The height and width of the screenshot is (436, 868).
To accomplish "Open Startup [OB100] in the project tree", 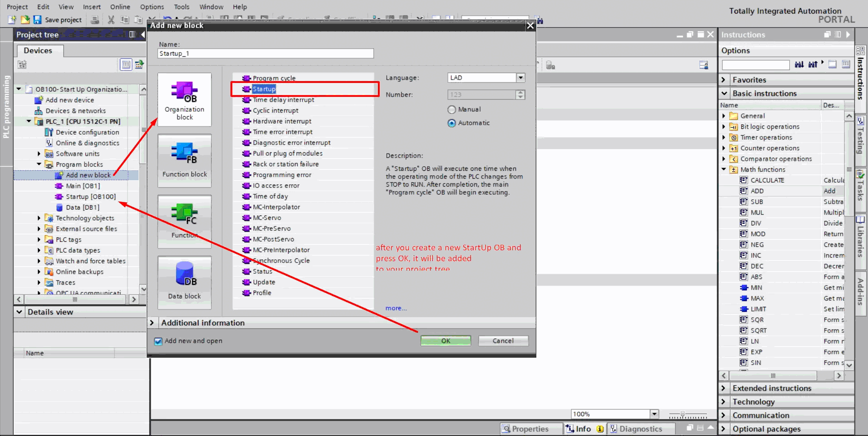I will tap(90, 197).
